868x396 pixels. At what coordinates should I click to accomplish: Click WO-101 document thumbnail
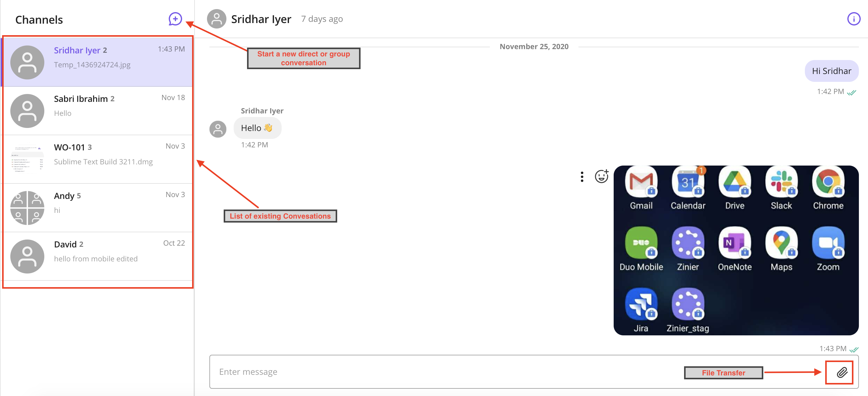(27, 159)
